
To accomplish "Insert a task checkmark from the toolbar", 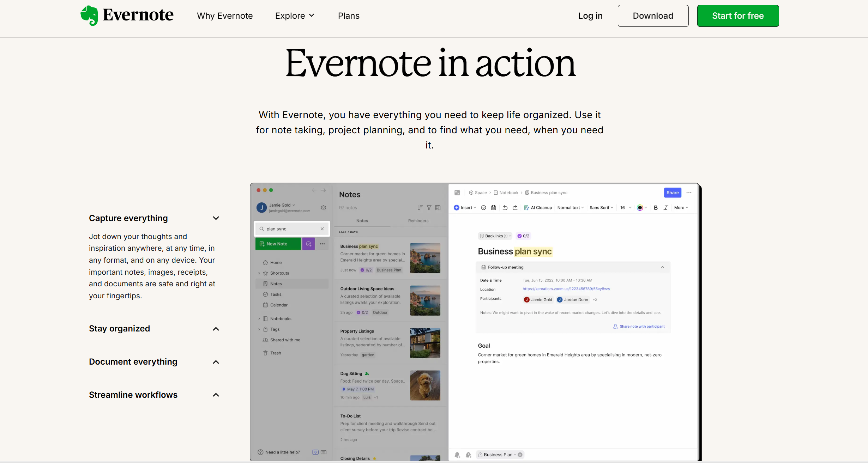I will pyautogui.click(x=483, y=208).
